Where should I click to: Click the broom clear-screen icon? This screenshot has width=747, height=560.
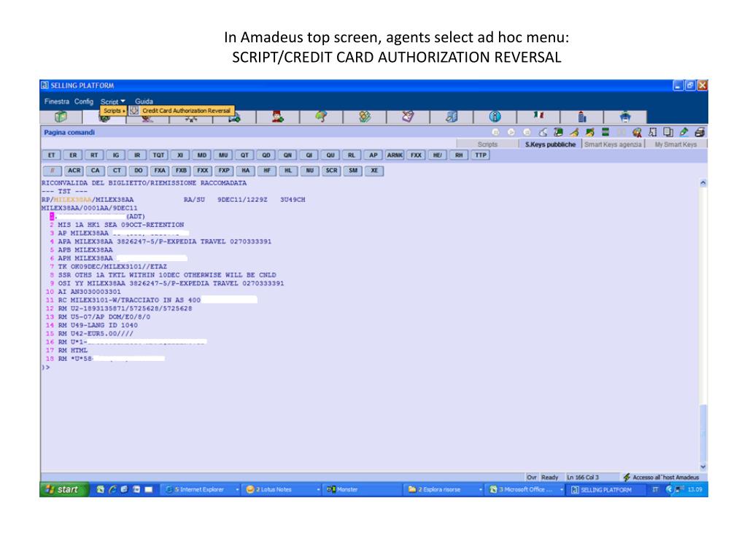[574, 133]
